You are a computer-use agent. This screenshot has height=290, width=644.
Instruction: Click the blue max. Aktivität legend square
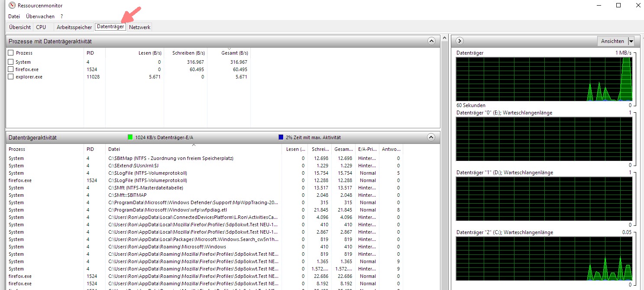pos(281,137)
